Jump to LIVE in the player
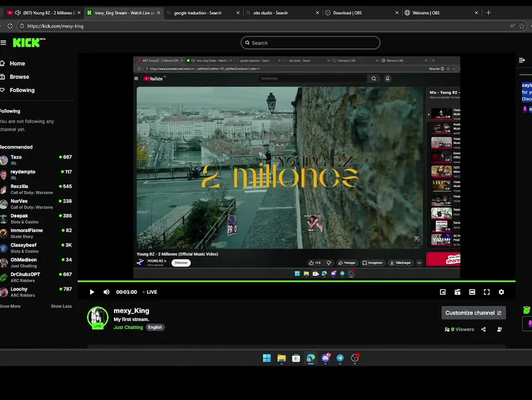The width and height of the screenshot is (532, 400). pos(150,292)
